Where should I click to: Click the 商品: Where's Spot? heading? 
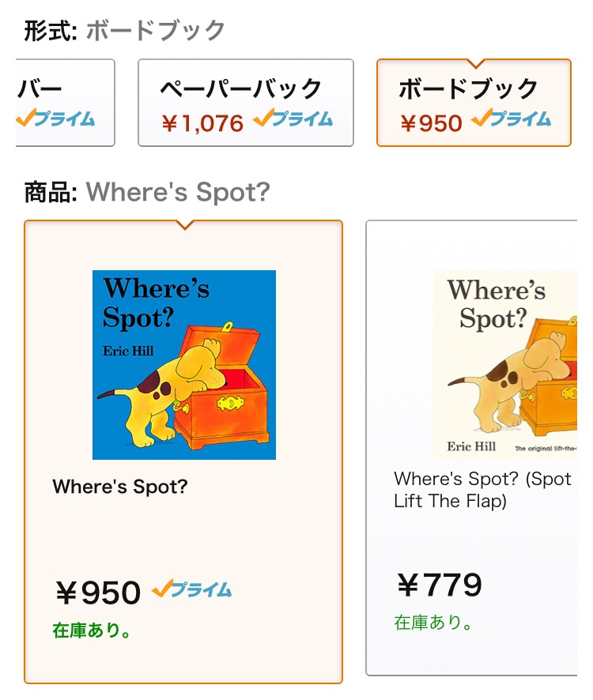tap(147, 192)
